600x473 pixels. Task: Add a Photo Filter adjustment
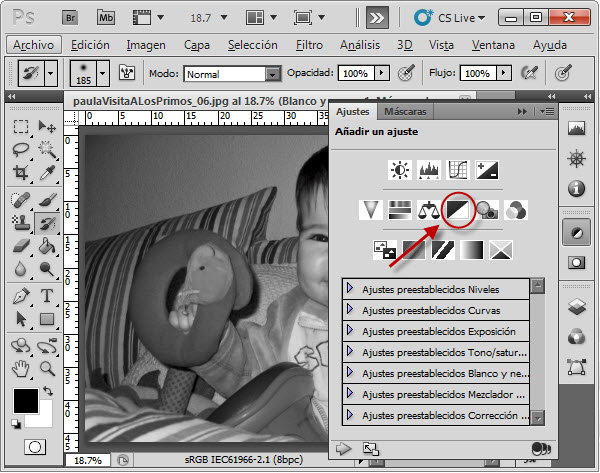487,210
